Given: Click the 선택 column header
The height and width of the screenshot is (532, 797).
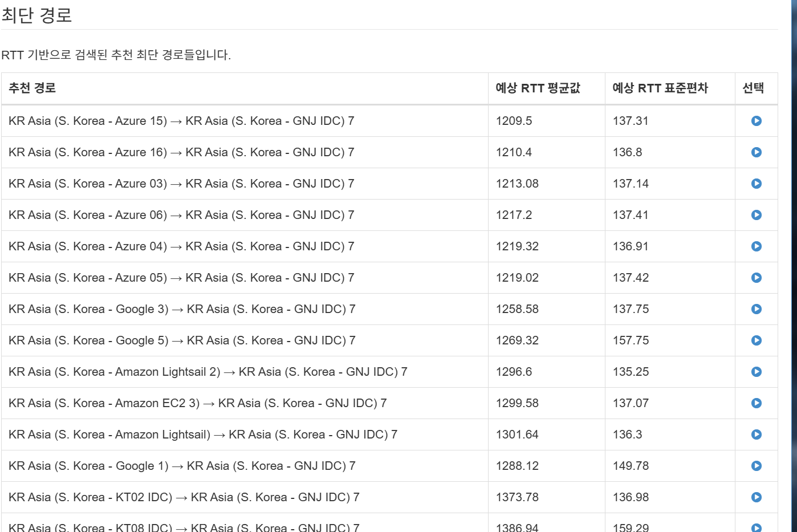Looking at the screenshot, I should (753, 88).
